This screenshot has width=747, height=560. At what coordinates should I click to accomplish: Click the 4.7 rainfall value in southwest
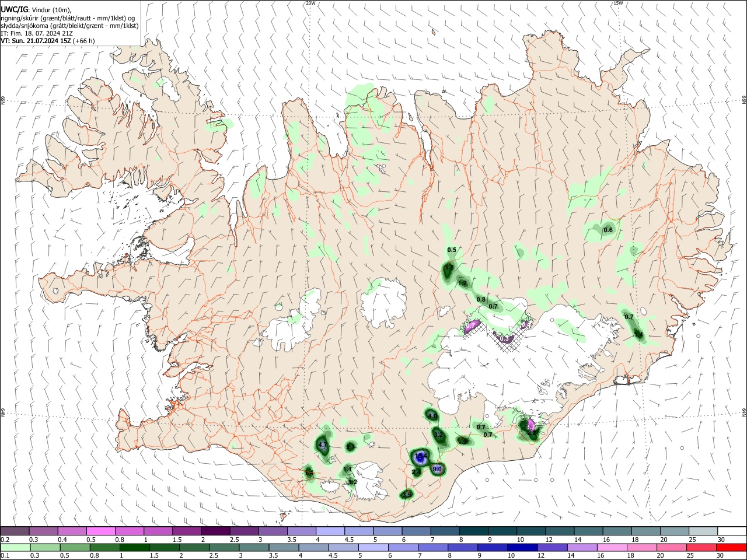[323, 445]
